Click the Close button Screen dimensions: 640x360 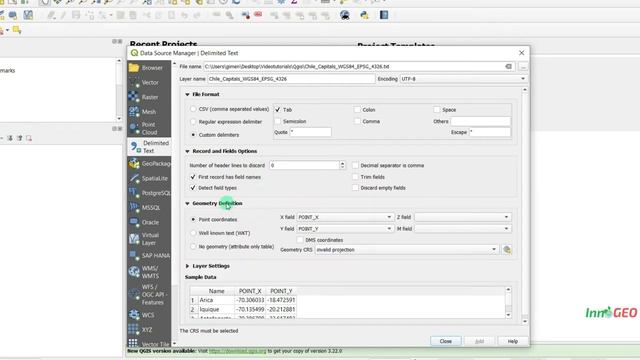[445, 341]
